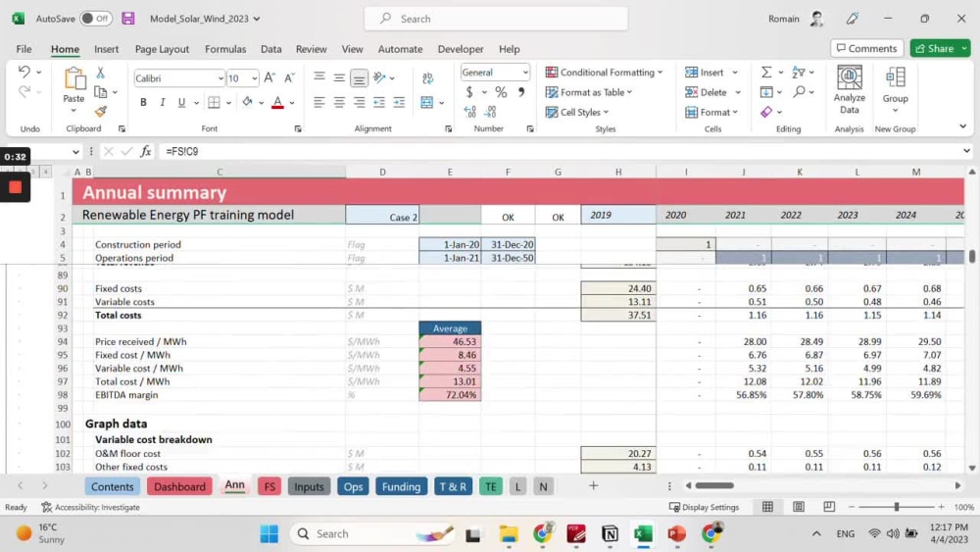Click the Undo arrow icon
Image resolution: width=980 pixels, height=552 pixels.
pyautogui.click(x=24, y=72)
